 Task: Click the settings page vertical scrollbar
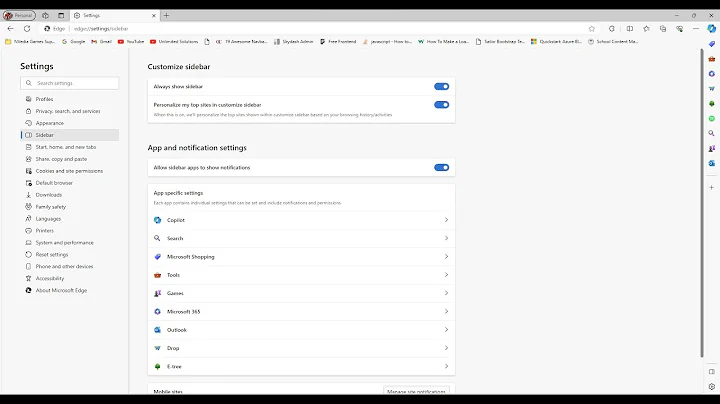click(x=702, y=202)
